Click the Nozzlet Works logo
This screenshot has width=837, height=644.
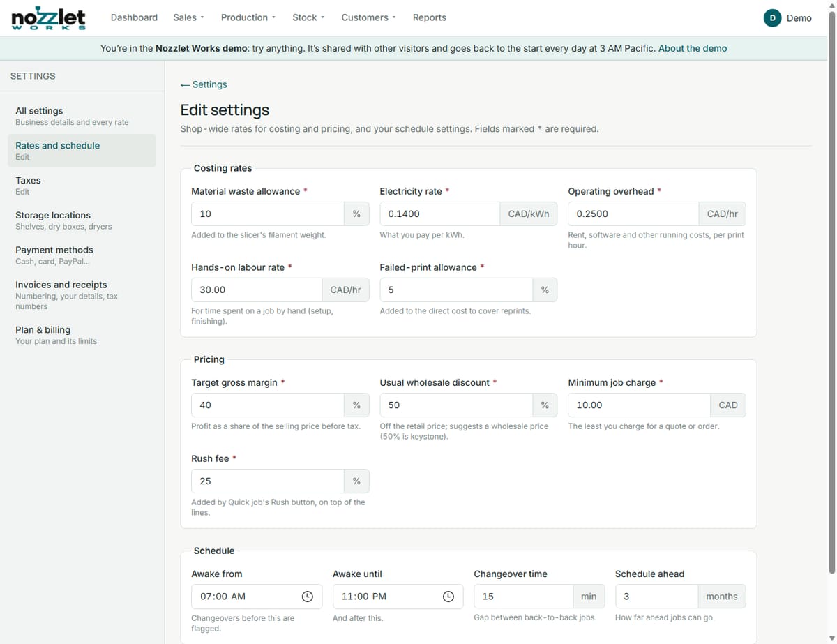(x=49, y=17)
